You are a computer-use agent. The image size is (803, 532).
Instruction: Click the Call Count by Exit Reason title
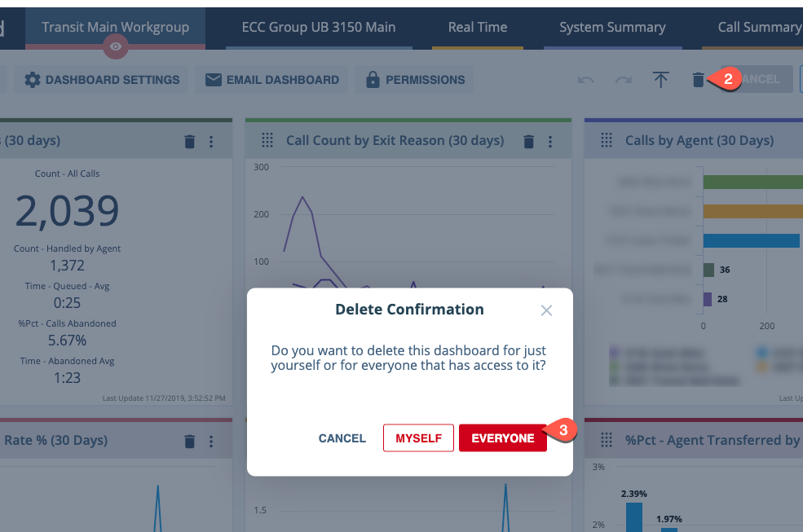coord(395,140)
